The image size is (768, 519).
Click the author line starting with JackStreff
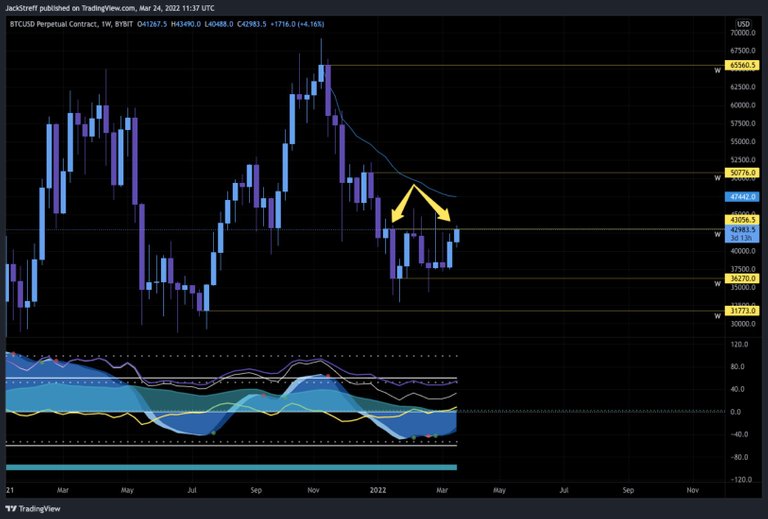click(x=110, y=8)
